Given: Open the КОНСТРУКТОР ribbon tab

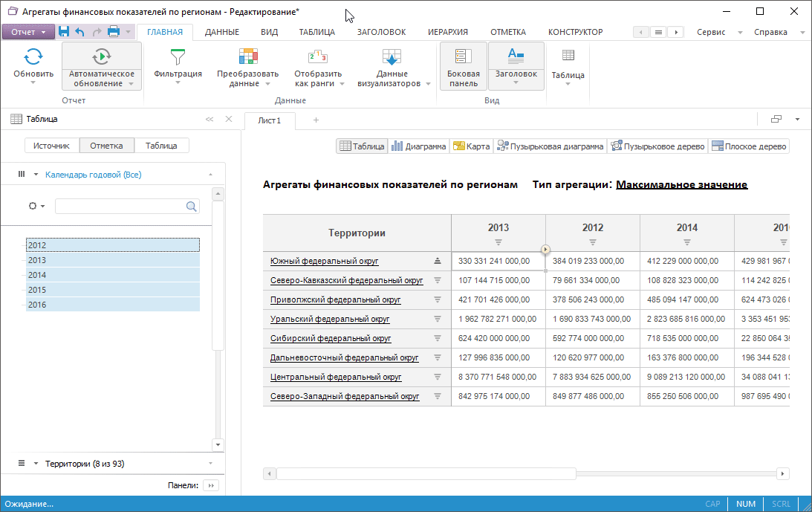Looking at the screenshot, I should click(x=575, y=32).
